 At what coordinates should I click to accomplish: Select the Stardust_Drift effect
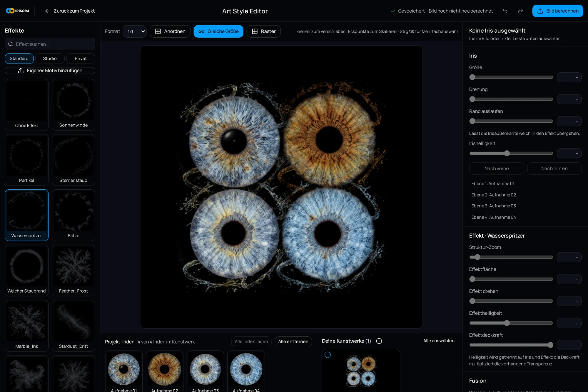pos(73,326)
